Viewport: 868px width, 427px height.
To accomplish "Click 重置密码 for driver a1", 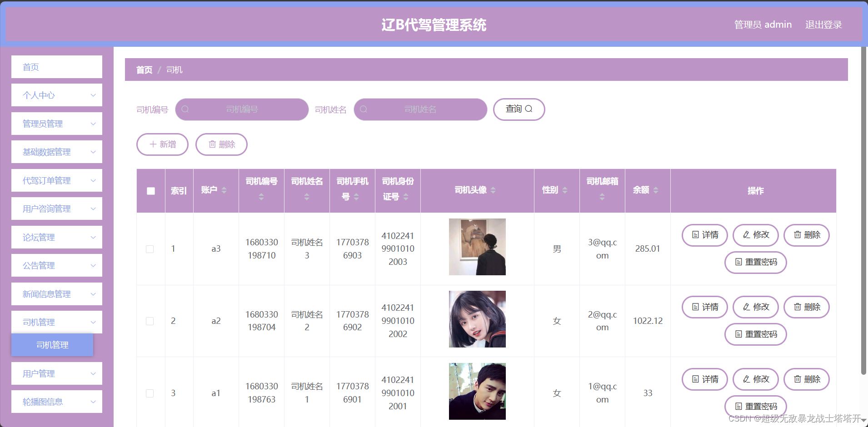I will point(756,407).
